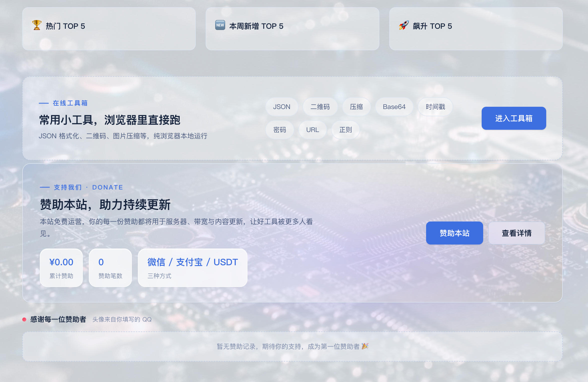Click the 微信 / 支付宝 / USDT methods card
The width and height of the screenshot is (588, 382).
[193, 268]
